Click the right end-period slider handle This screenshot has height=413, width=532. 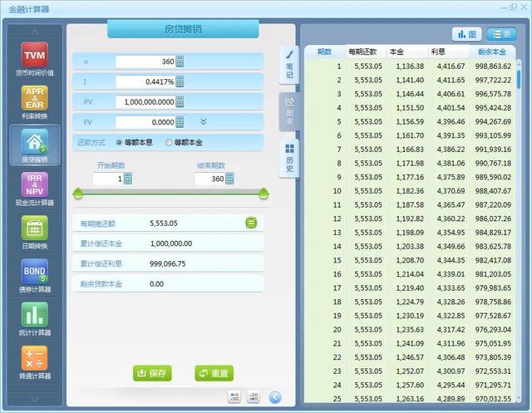click(x=264, y=194)
